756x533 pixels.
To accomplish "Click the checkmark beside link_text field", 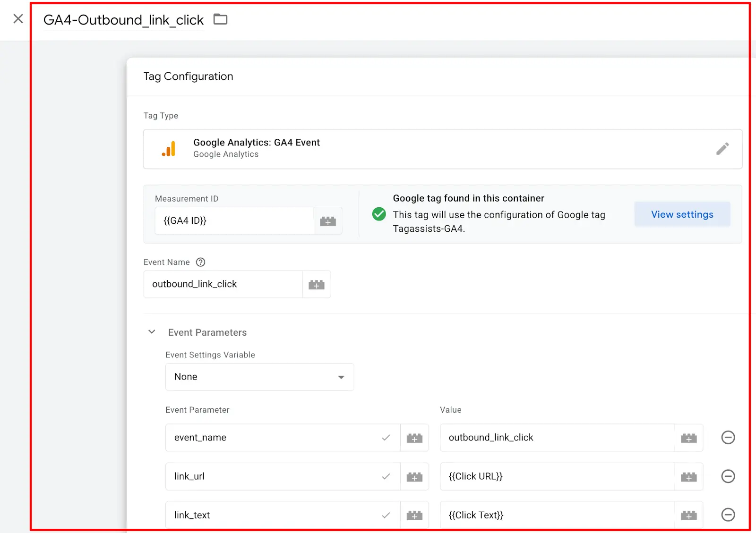I will click(x=387, y=515).
